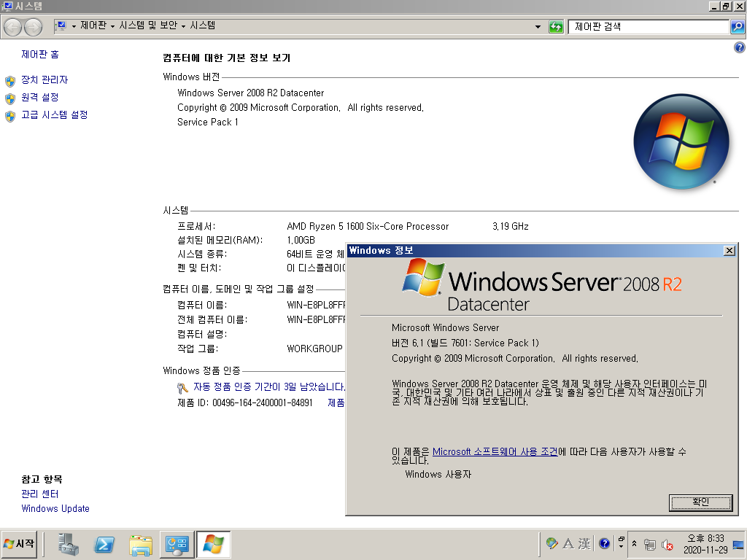This screenshot has height=560, width=747.
Task: Click the shield icon beside 고급 시스템 설정
Action: pyautogui.click(x=10, y=116)
